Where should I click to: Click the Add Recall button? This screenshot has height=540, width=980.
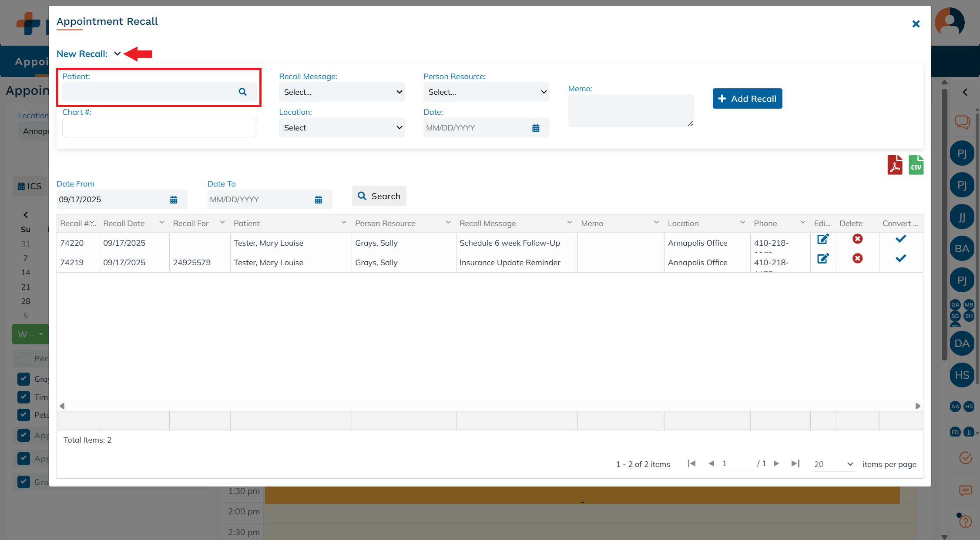[x=747, y=99]
